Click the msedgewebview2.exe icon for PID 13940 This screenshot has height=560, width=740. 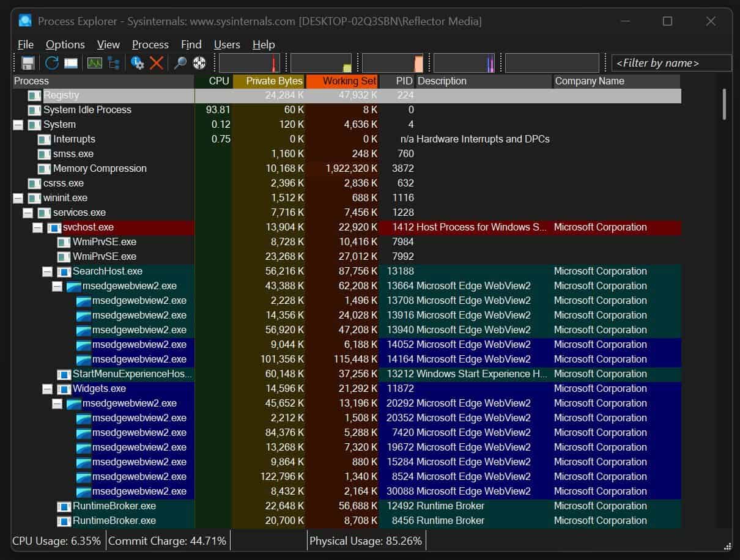coord(84,330)
